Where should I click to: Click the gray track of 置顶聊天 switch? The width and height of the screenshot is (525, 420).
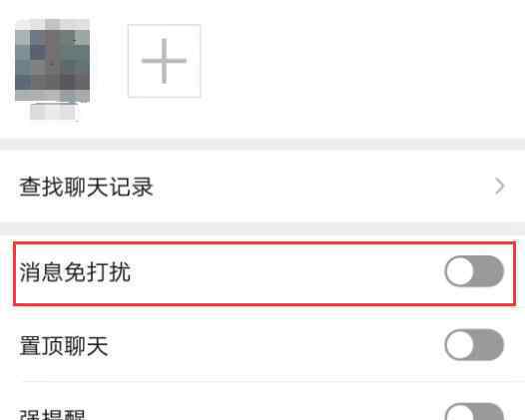pos(489,345)
